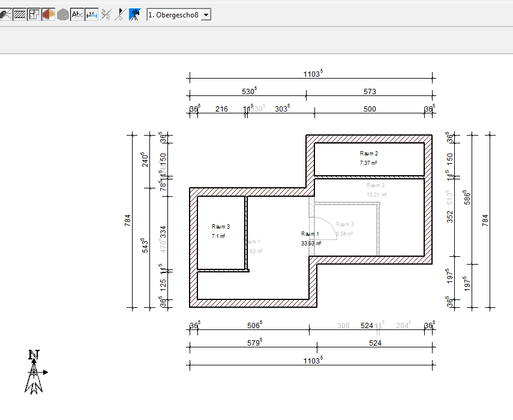Switch to the 3D house view icon
The height and width of the screenshot is (420, 513).
[x=49, y=14]
